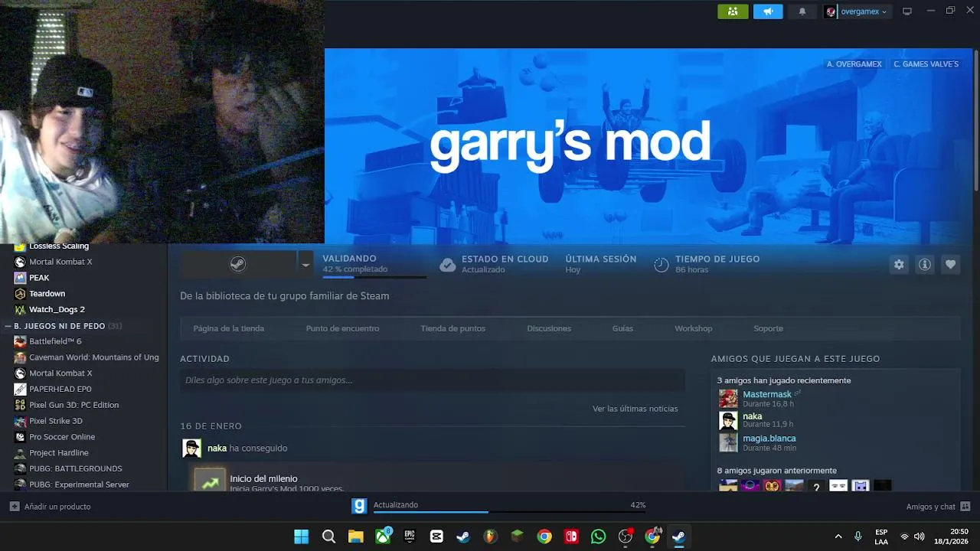Open Punto de encuentro tab
This screenshot has height=551, width=980.
click(342, 328)
